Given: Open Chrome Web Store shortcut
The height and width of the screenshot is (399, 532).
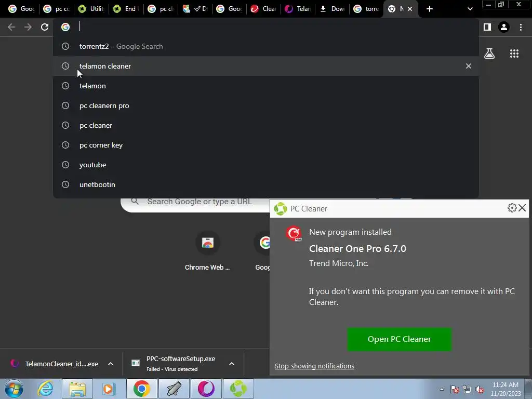Looking at the screenshot, I should point(207,251).
